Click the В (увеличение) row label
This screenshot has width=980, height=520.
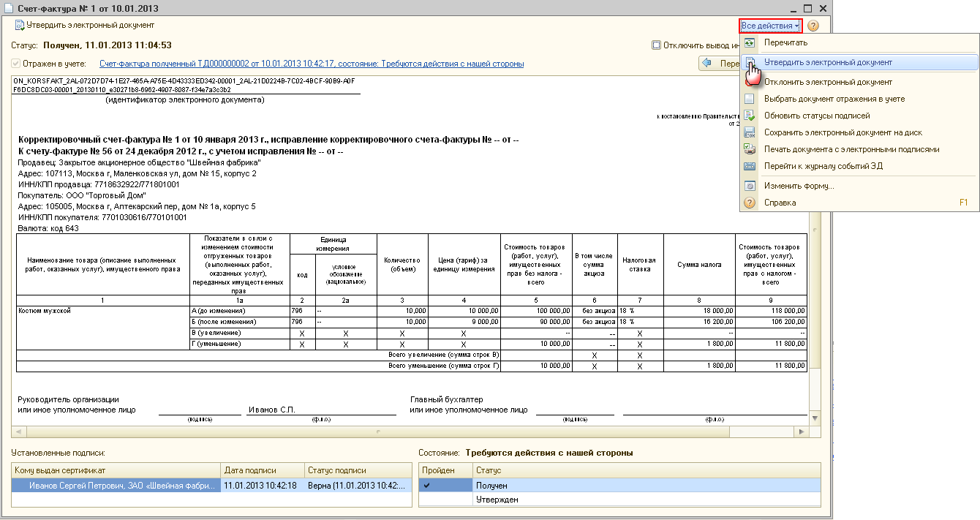(239, 333)
